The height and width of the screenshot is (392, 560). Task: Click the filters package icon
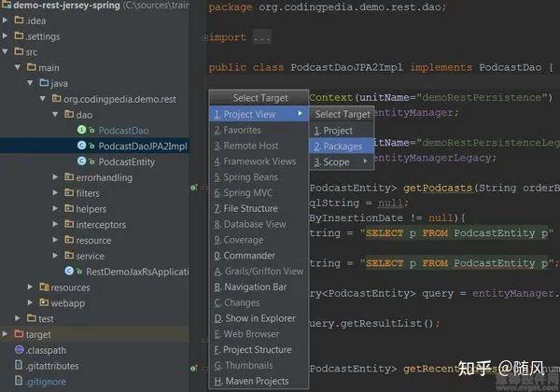point(69,193)
